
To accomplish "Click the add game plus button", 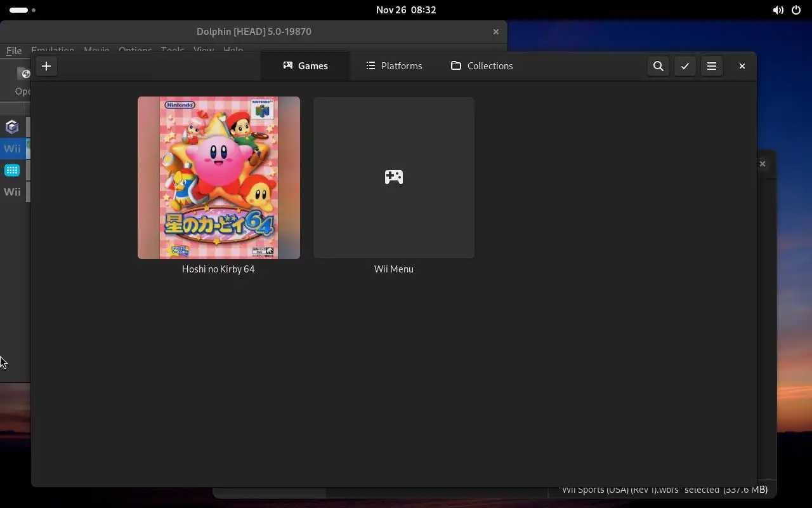I will click(46, 66).
